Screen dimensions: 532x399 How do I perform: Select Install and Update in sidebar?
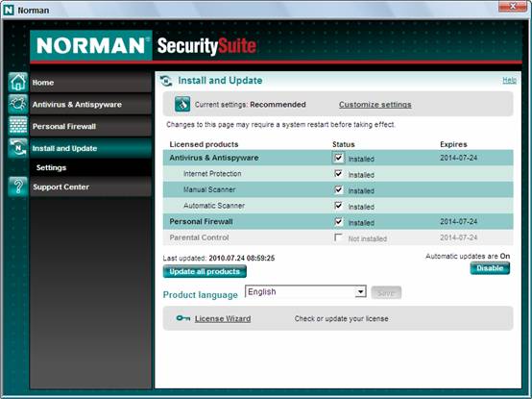90,148
